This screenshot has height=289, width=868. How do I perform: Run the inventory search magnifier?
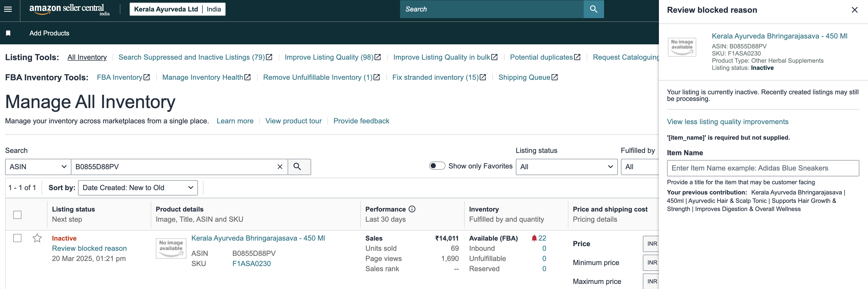pos(299,167)
